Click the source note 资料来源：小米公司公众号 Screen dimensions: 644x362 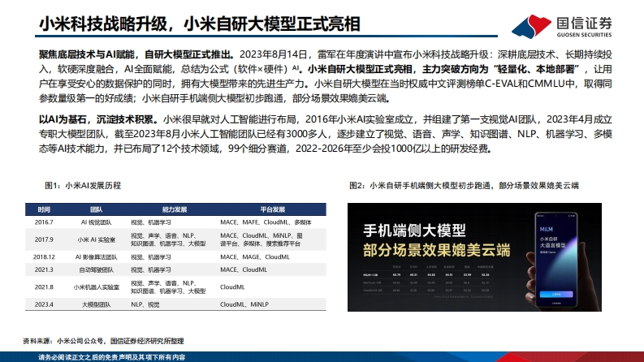(x=103, y=341)
